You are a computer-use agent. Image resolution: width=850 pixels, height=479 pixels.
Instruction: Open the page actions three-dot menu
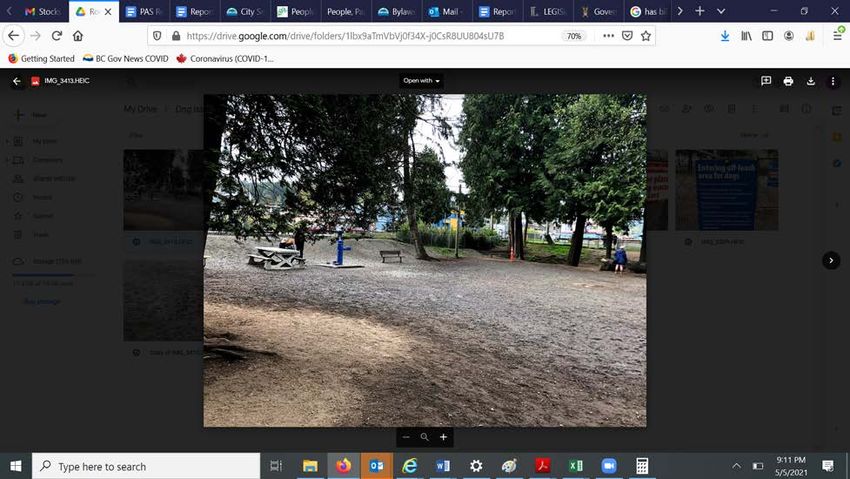click(x=608, y=36)
